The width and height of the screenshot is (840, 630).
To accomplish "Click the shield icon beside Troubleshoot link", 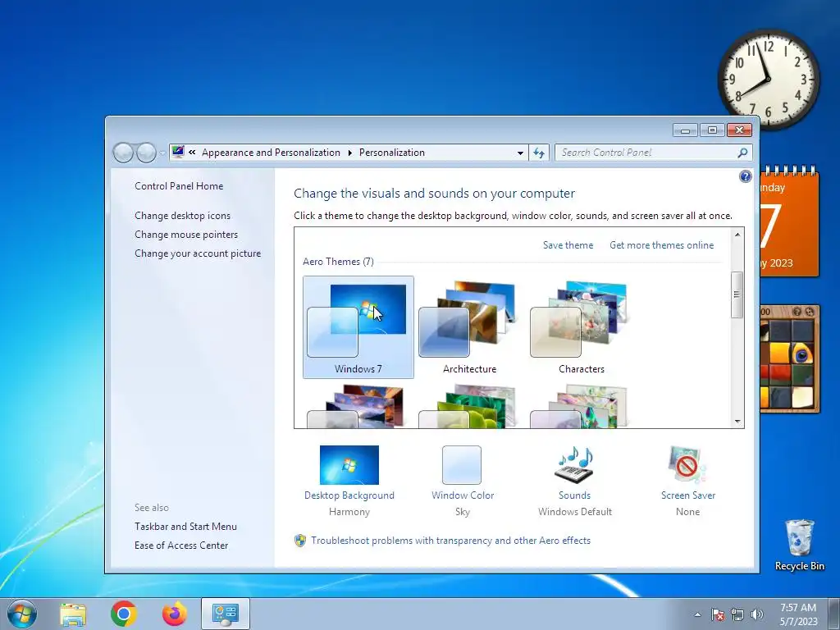I will tap(300, 541).
